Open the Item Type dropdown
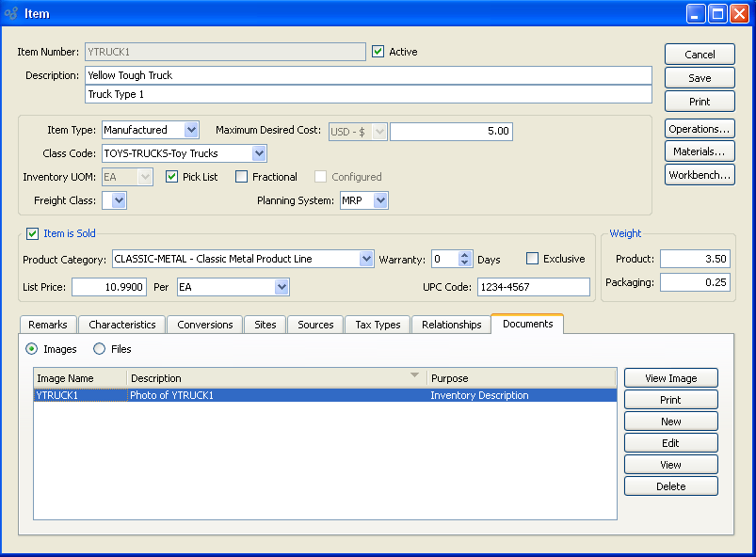The image size is (756, 557). [191, 130]
